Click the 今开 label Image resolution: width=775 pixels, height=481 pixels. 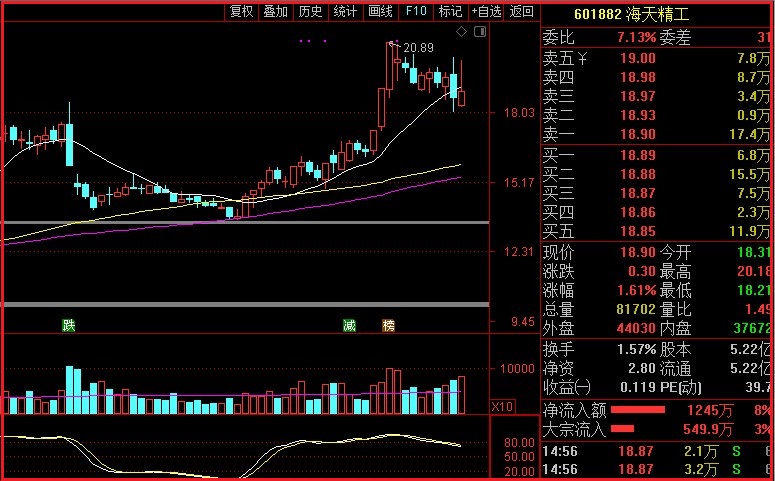[x=675, y=253]
